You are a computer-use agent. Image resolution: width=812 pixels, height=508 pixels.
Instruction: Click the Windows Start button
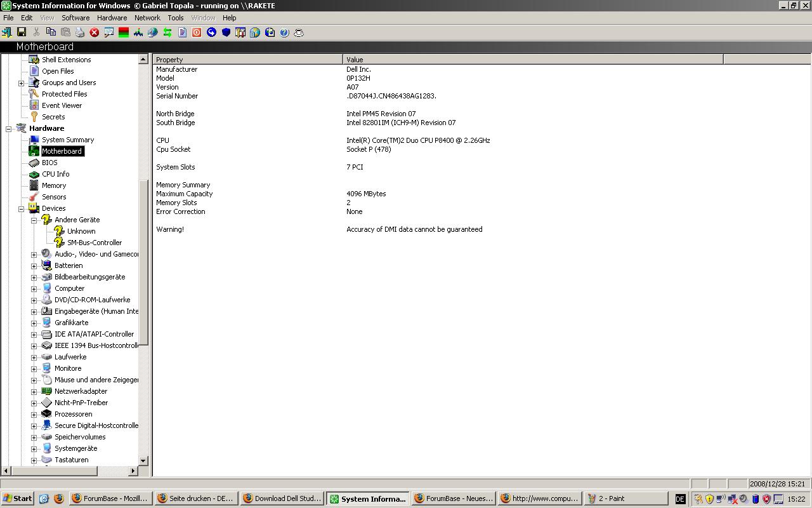click(x=18, y=498)
